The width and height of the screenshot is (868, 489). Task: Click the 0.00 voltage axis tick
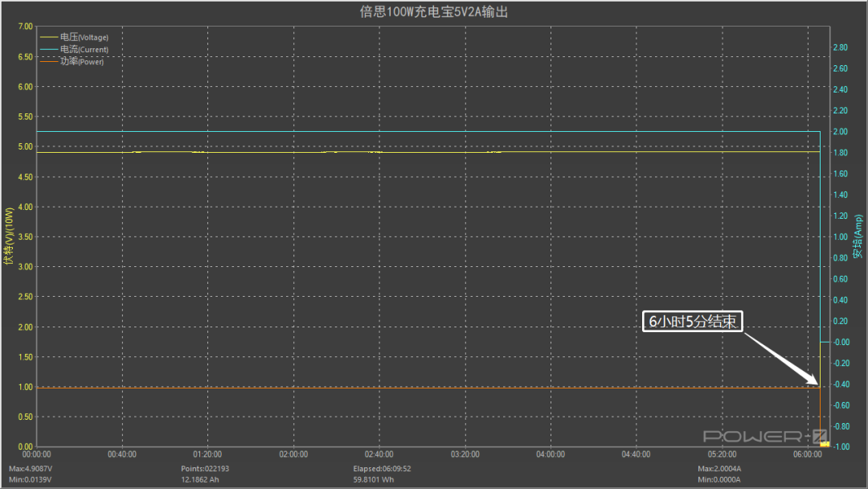(x=26, y=446)
